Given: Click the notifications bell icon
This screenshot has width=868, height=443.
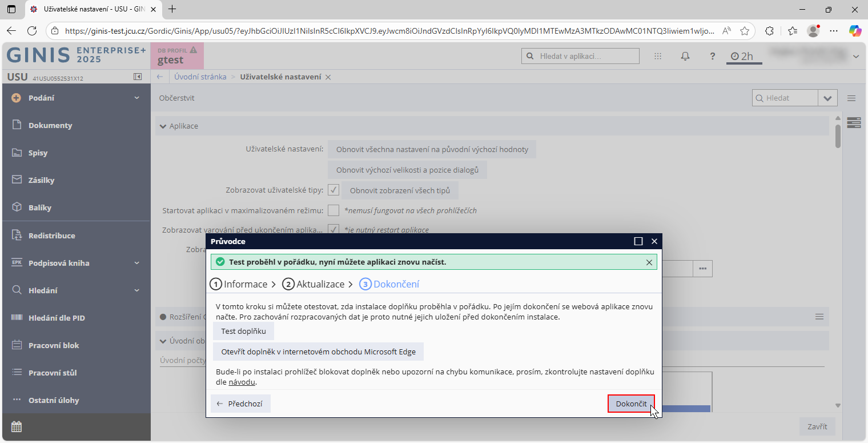Looking at the screenshot, I should [x=685, y=56].
